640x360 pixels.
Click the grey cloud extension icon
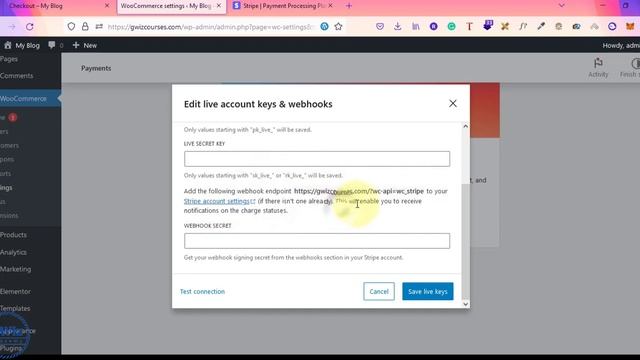coord(594,27)
